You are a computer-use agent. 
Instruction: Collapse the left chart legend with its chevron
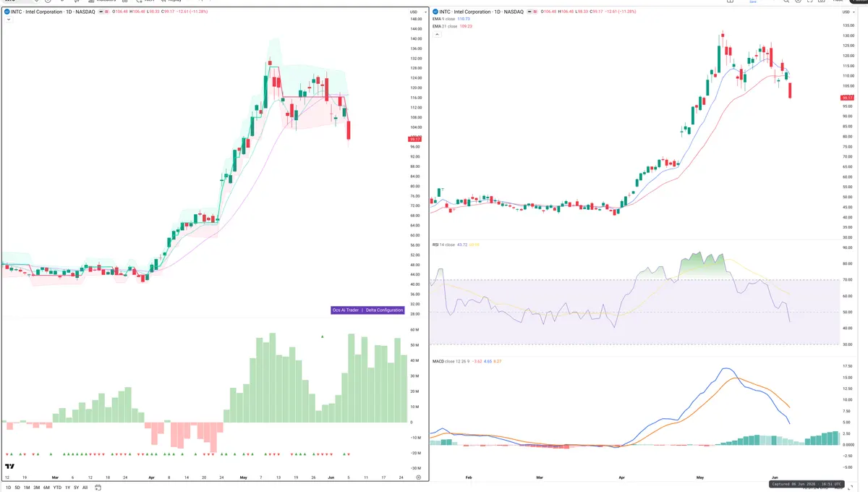pyautogui.click(x=9, y=20)
